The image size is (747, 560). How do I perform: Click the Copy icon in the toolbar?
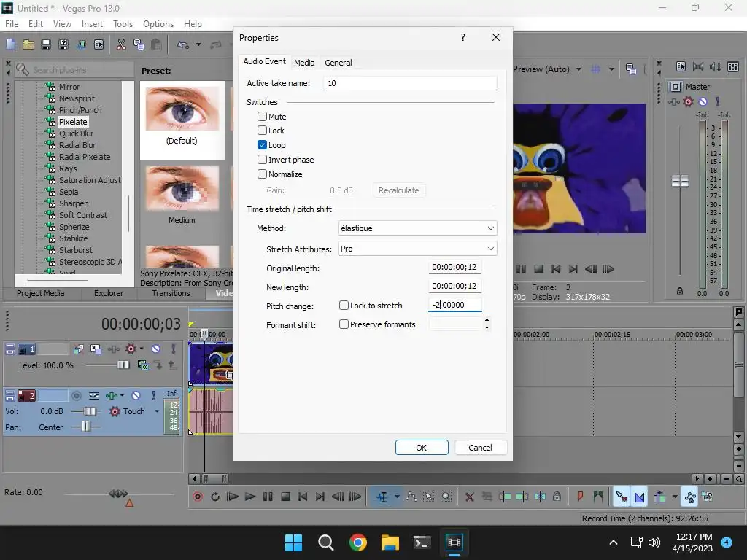(139, 44)
